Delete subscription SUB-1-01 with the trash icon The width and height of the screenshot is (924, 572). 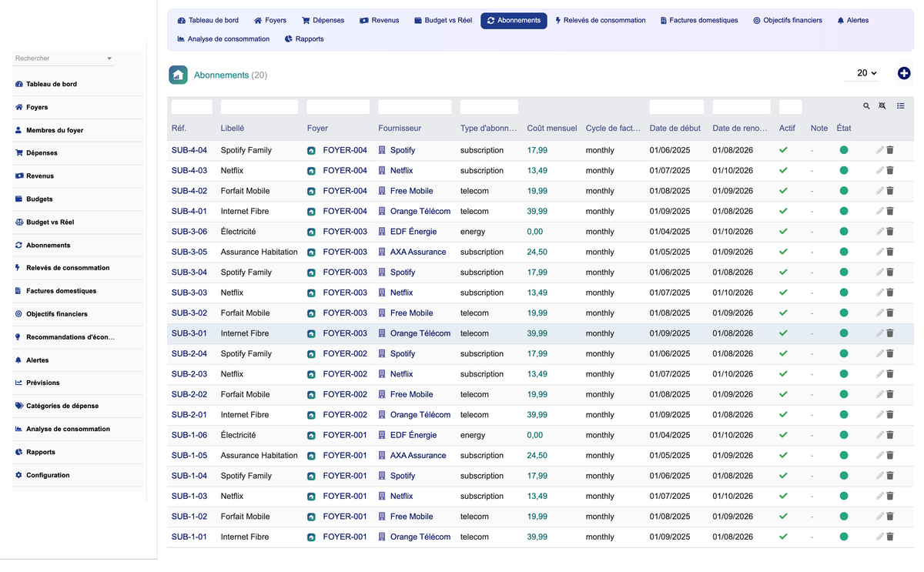click(x=890, y=537)
